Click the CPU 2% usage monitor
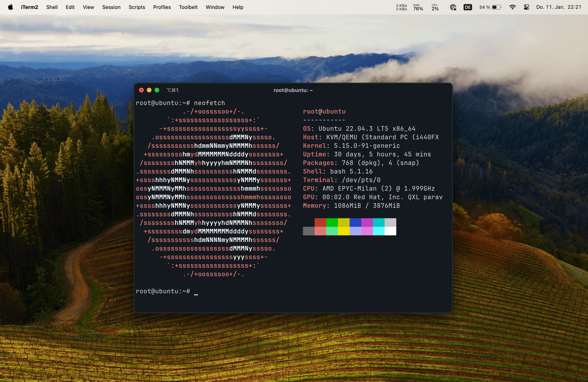The width and height of the screenshot is (588, 382). [435, 7]
